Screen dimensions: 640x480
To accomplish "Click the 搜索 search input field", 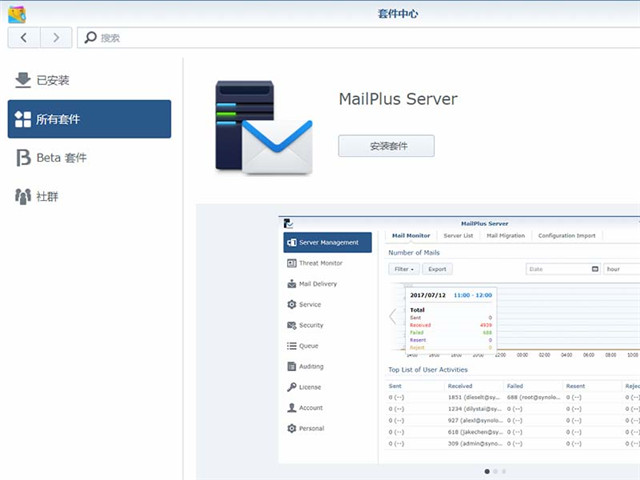I will click(359, 38).
